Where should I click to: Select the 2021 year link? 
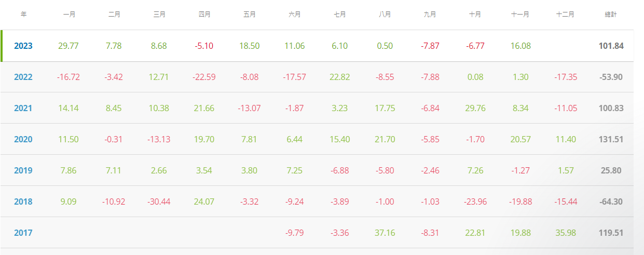pyautogui.click(x=23, y=108)
